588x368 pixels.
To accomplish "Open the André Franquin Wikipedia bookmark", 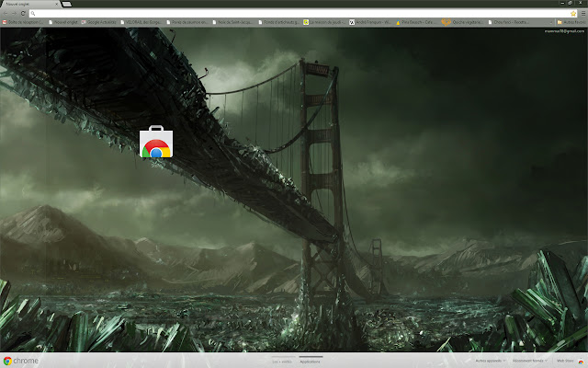I will tap(370, 22).
